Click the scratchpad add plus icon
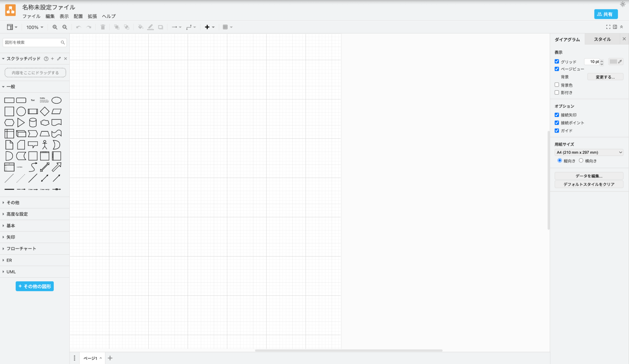 pyautogui.click(x=53, y=59)
